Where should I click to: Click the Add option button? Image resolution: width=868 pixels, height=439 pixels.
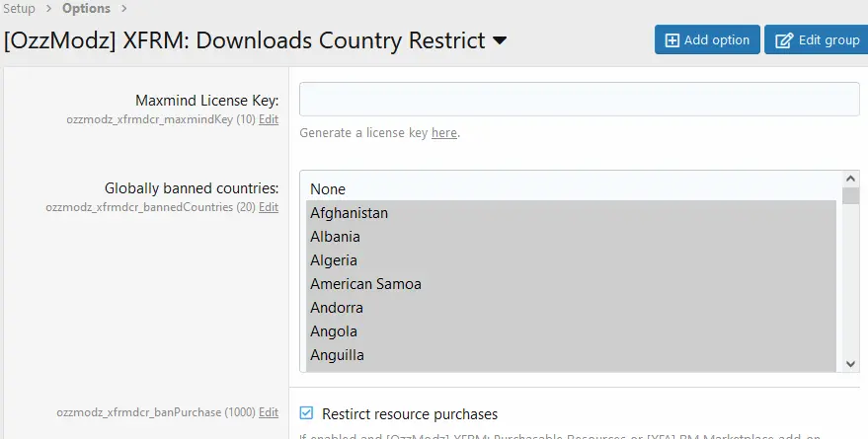707,40
